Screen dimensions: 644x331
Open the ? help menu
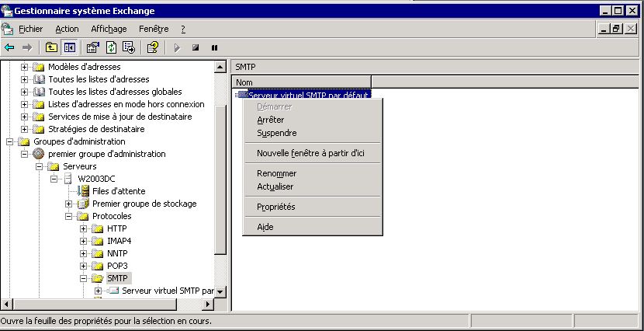(x=183, y=30)
